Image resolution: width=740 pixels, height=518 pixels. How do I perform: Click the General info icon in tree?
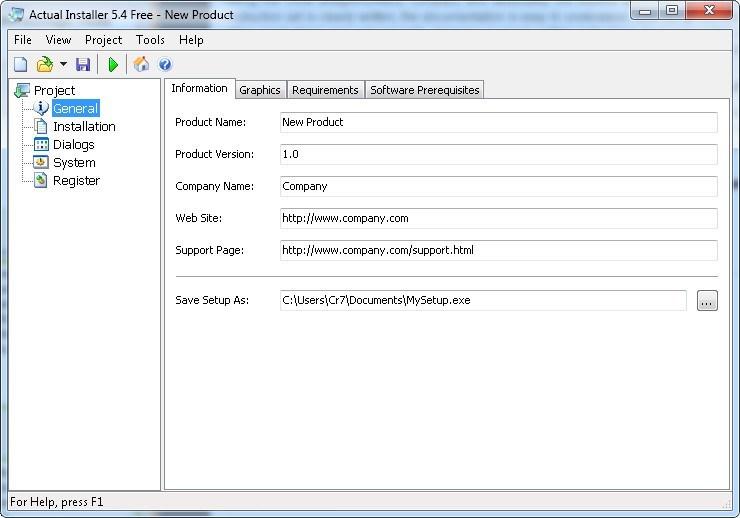tap(41, 108)
